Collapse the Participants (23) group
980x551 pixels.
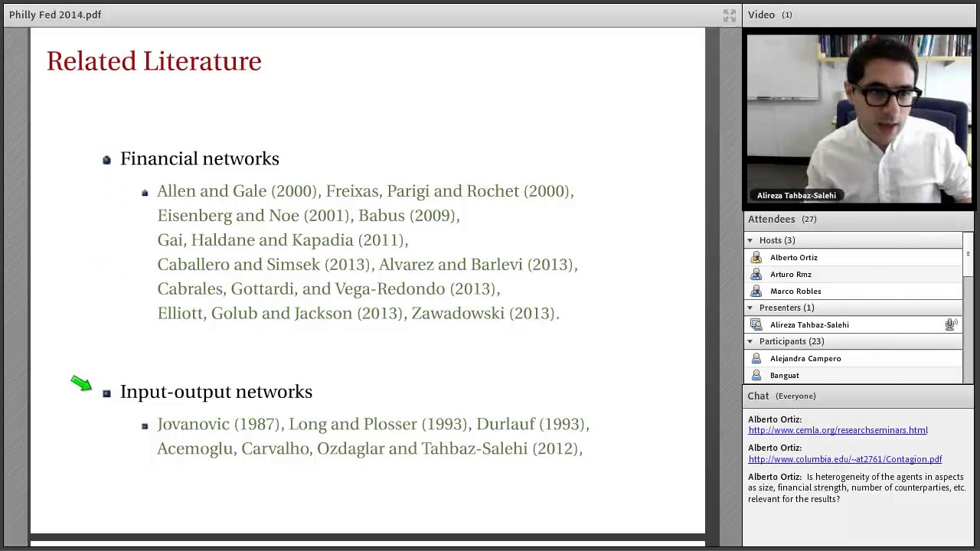(750, 342)
